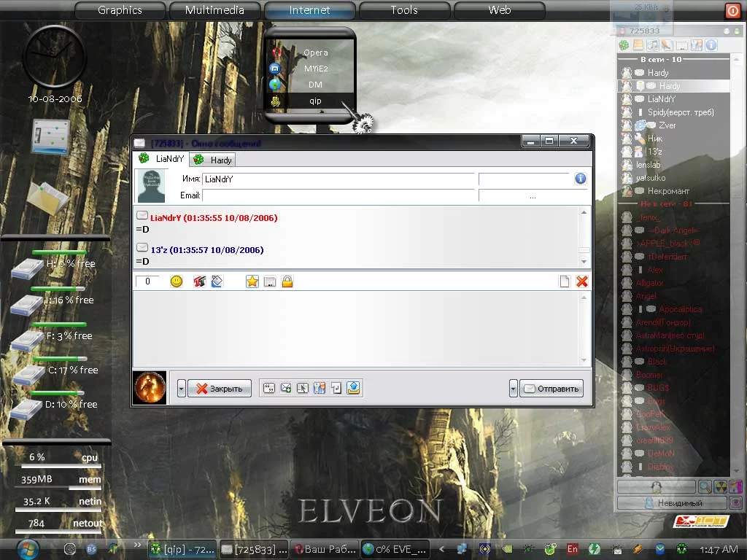Click the history window icon beside the star

click(x=270, y=281)
